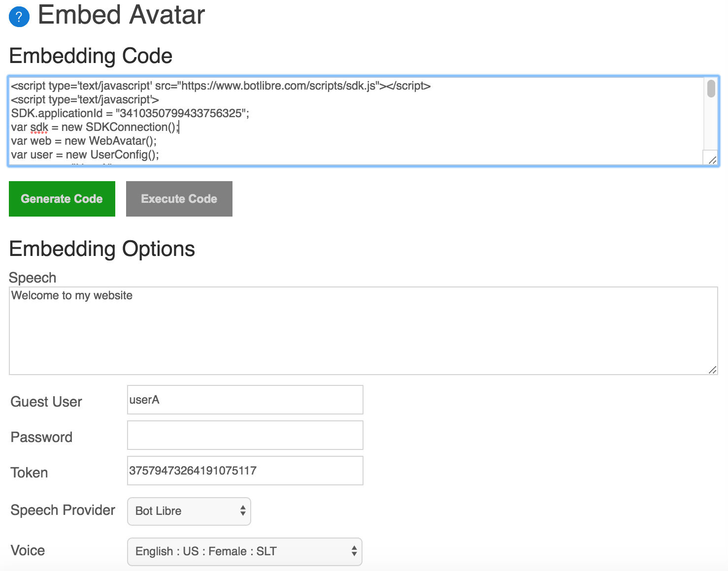Click the sdk.js script src line
Image resolution: width=728 pixels, height=571 pixels.
point(221,86)
